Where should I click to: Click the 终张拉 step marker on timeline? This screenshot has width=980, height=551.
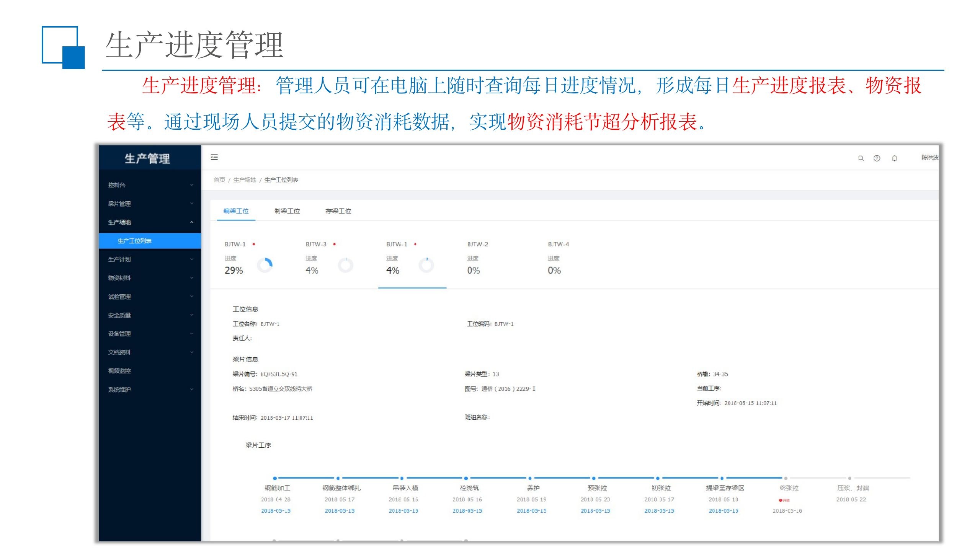click(x=786, y=478)
